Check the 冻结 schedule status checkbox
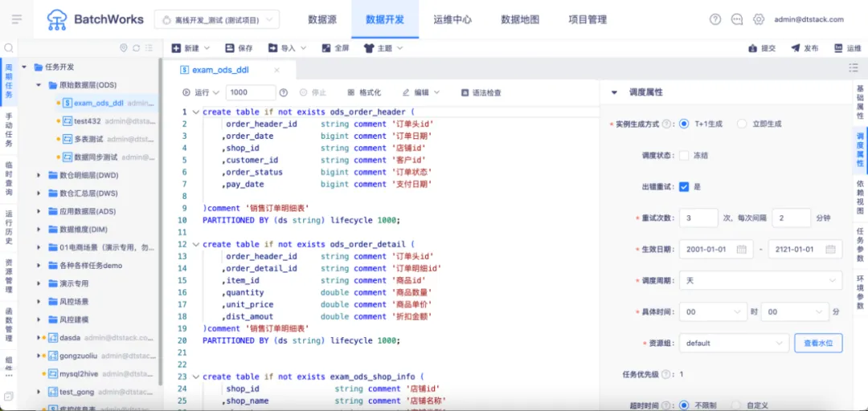 point(684,156)
